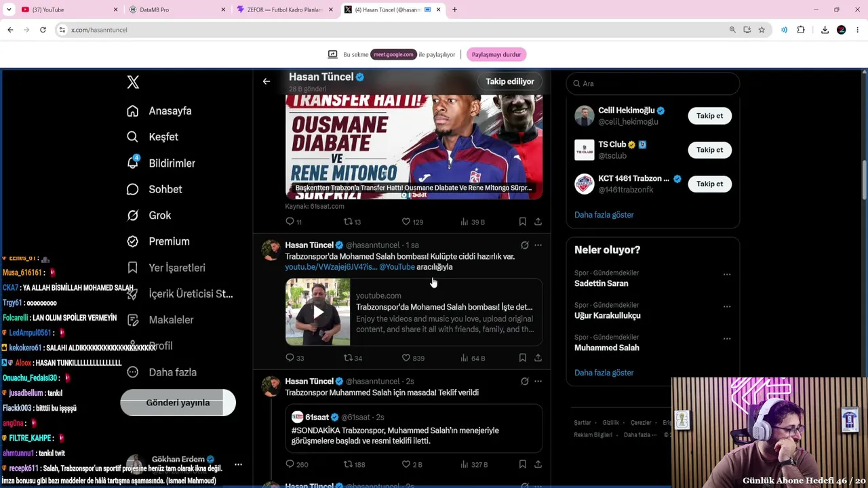The height and width of the screenshot is (488, 868).
Task: Follow KCT 1461 Trabzon with Takip et
Action: coord(709,184)
